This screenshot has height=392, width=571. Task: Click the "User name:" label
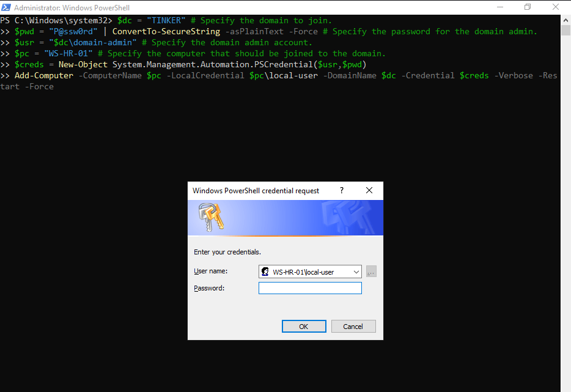(x=211, y=271)
